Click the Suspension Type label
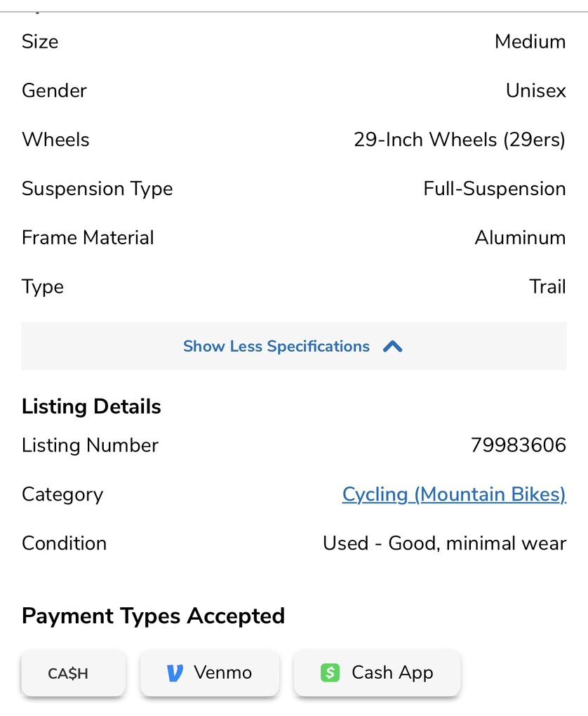Screen dimensions: 588x716 pyautogui.click(x=97, y=189)
